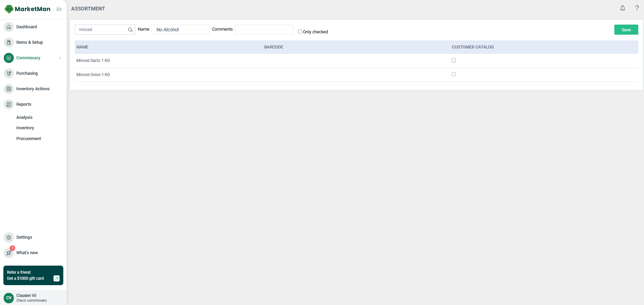The image size is (644, 305).
Task: Open the Settings section
Action: pos(24,237)
